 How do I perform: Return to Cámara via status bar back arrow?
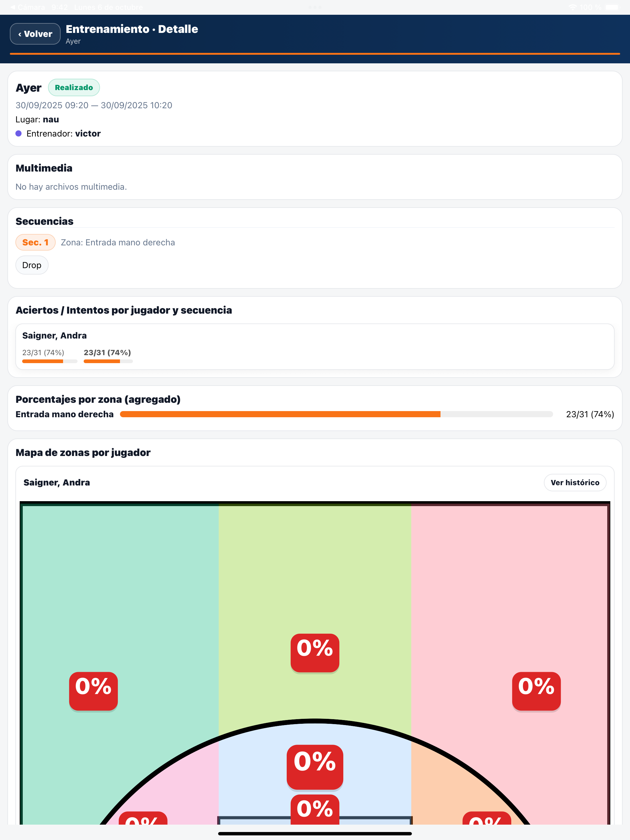coord(27,7)
